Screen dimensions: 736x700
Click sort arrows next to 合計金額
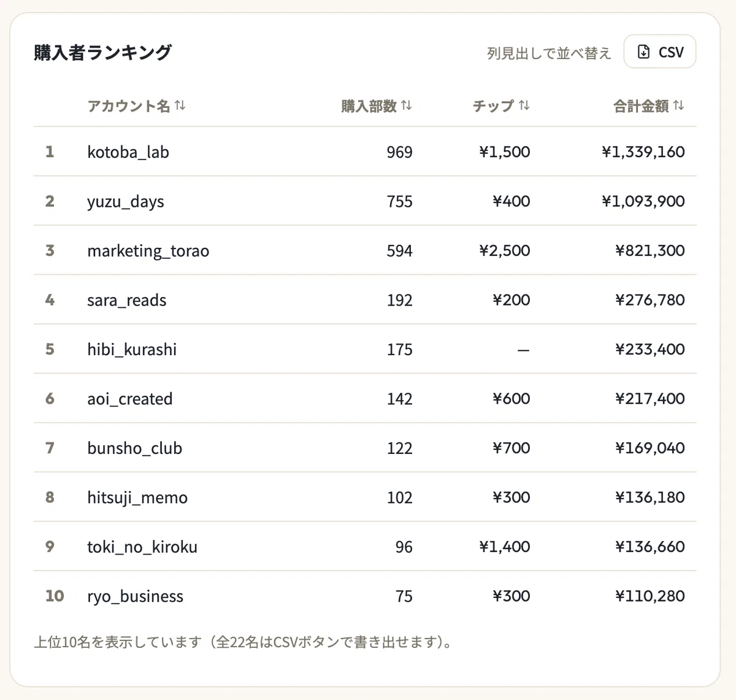coord(678,106)
